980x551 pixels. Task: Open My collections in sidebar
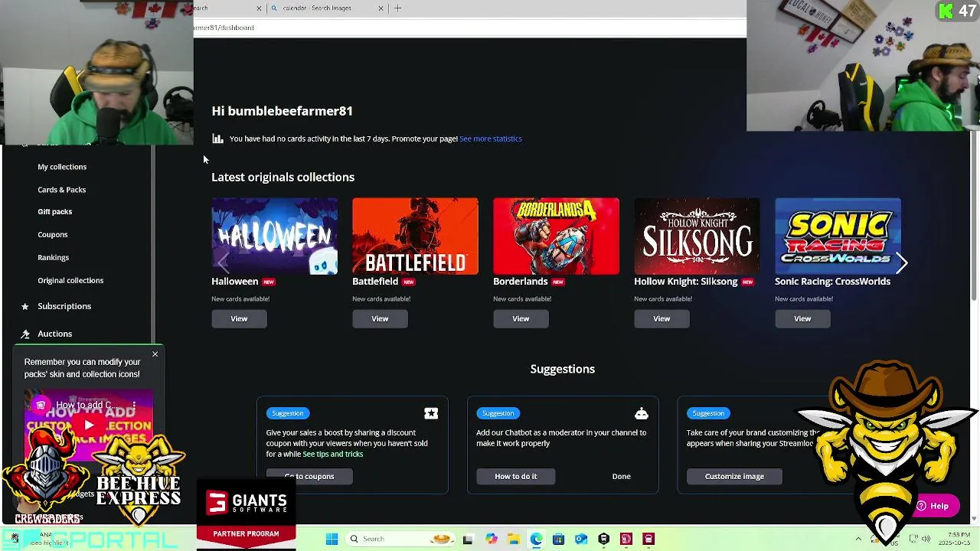62,167
